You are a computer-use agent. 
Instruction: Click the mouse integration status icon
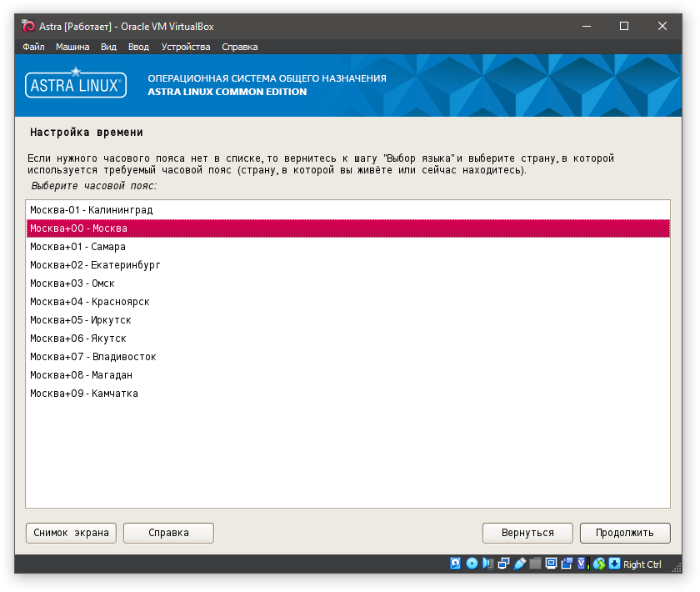coord(599,564)
